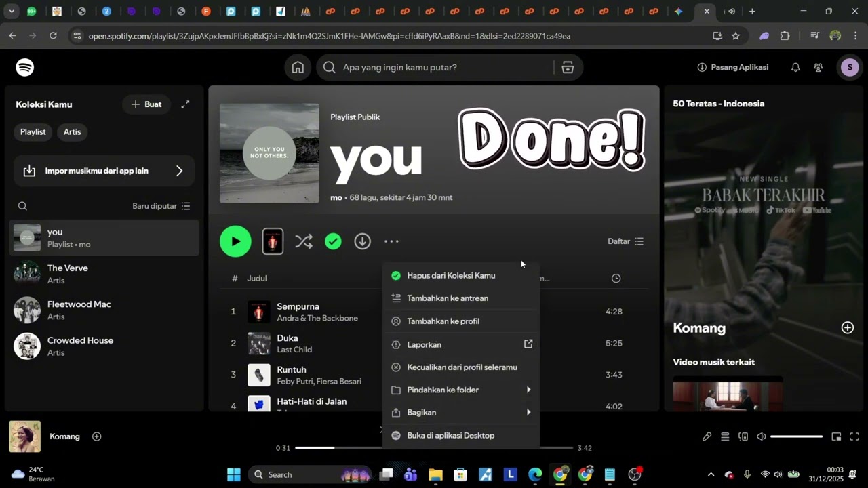Viewport: 868px width, 488px height.
Task: Expand Pindahkan ke folder submenu
Action: click(x=461, y=390)
